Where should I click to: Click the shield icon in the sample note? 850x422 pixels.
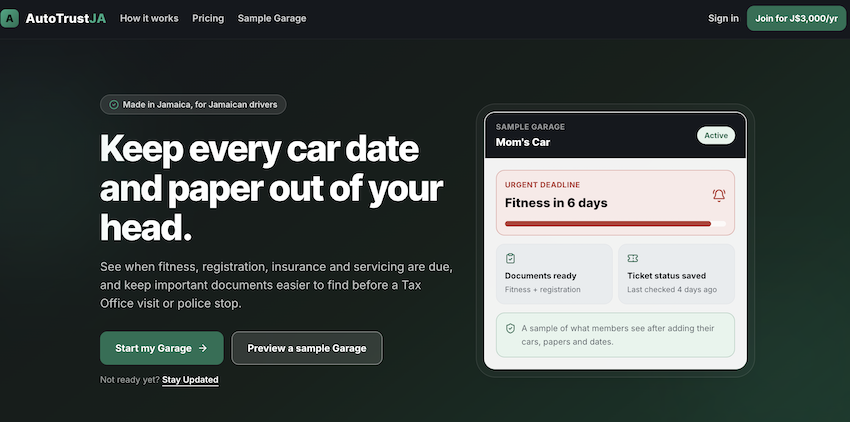[510, 329]
